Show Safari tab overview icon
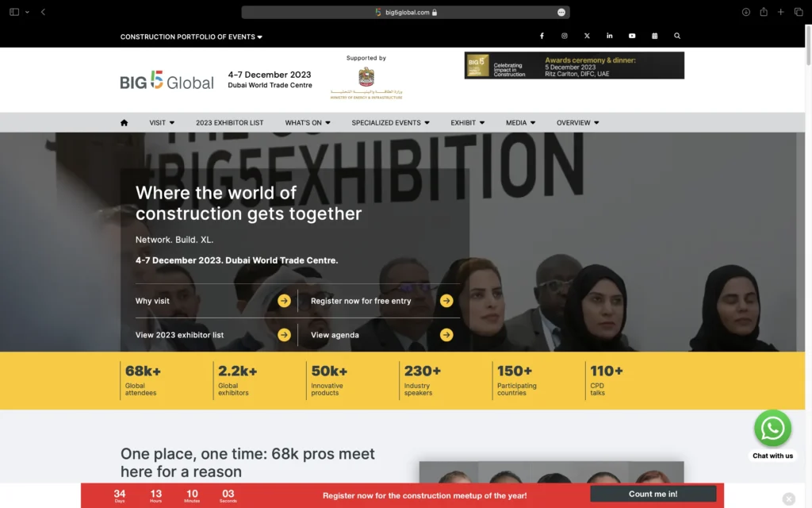Screen dimensions: 812x508 pos(799,12)
